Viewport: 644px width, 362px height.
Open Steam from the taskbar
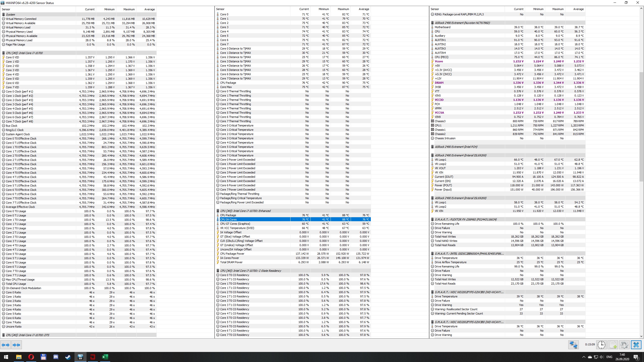[x=68, y=357]
